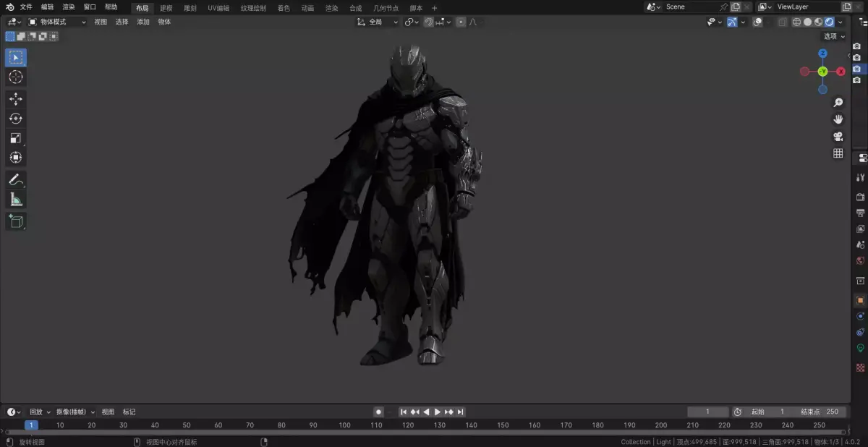Open the Output properties tab
The image size is (868, 447).
click(x=861, y=213)
